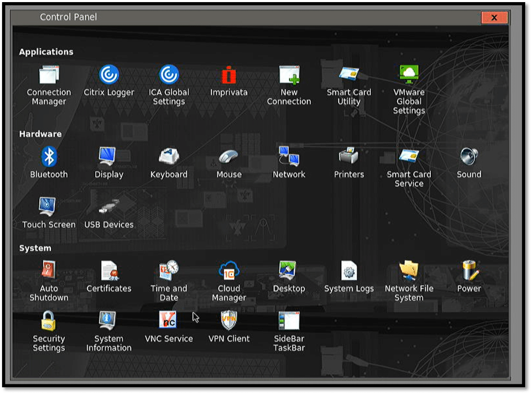
Task: Create a New Connection
Action: (x=289, y=85)
